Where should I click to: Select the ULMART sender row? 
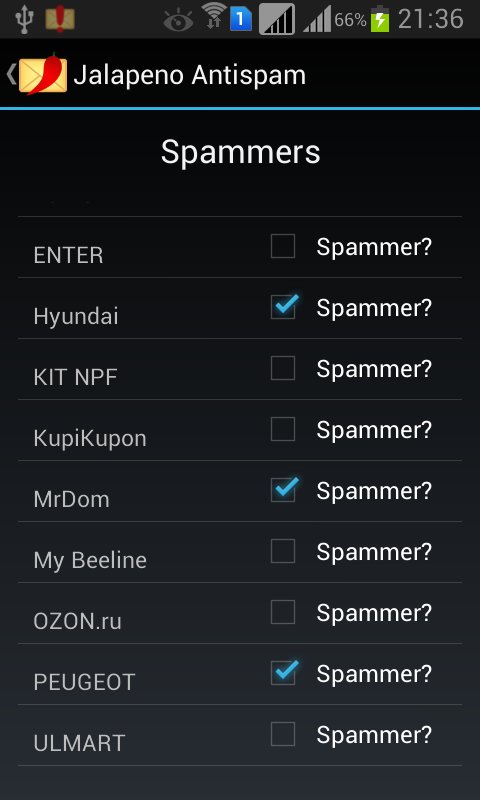tap(240, 735)
